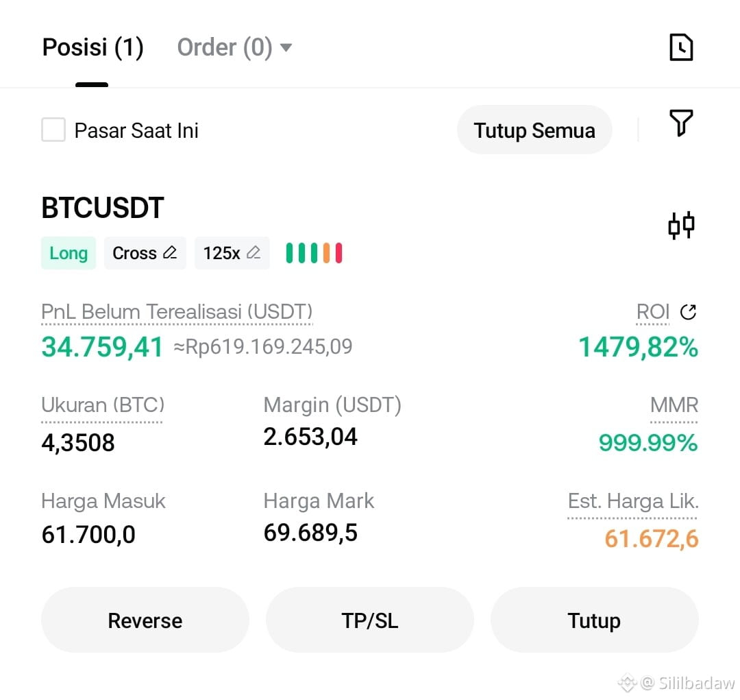This screenshot has width=740, height=700.
Task: Open the Cross margin mode selector
Action: [x=145, y=253]
